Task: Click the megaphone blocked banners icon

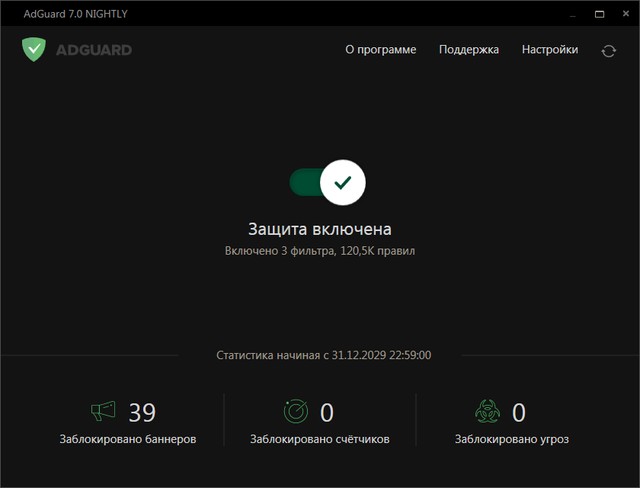Action: pos(103,411)
